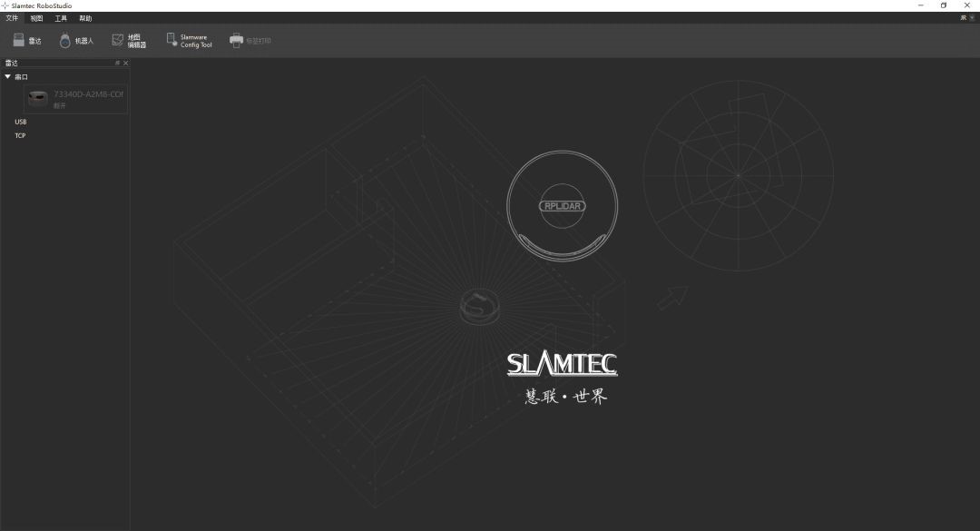This screenshot has height=531, width=980.
Task: Float the 雷达 panel using undock icon
Action: coord(117,64)
